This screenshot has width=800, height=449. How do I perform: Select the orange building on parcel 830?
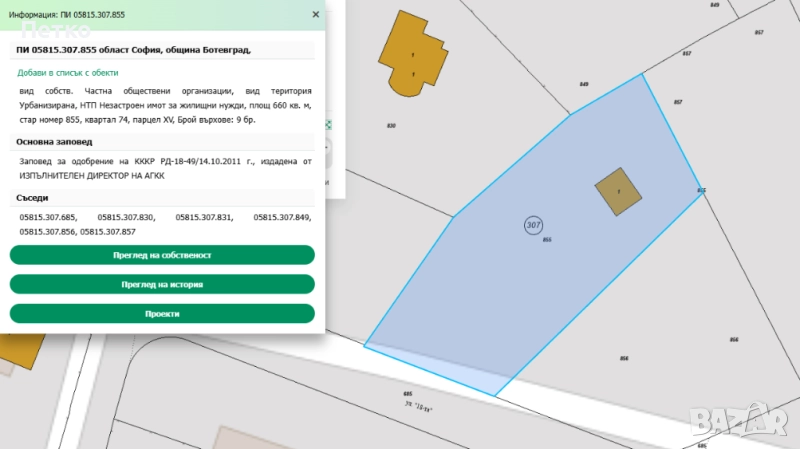(413, 54)
